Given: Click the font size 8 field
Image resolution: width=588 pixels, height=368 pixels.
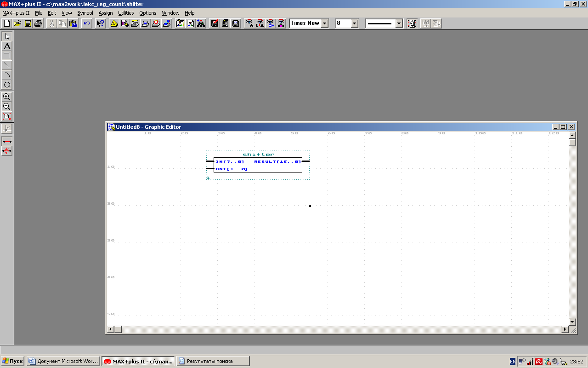Looking at the screenshot, I should 343,23.
